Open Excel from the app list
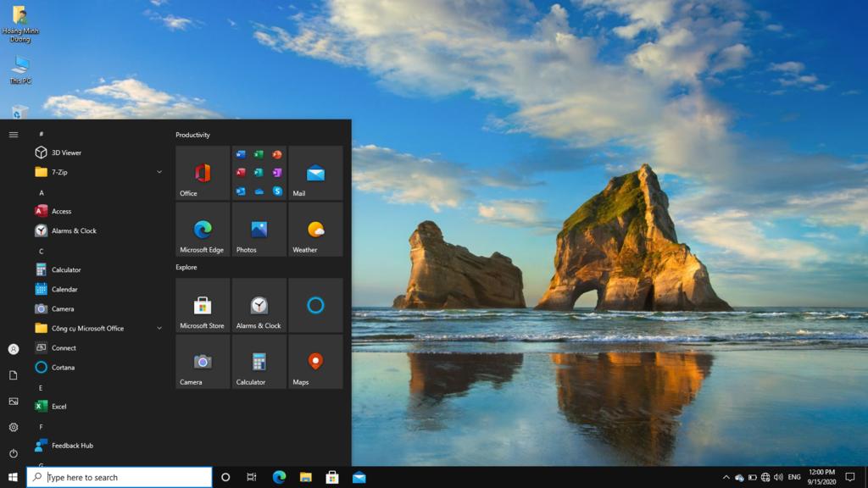The image size is (868, 488). pyautogui.click(x=58, y=407)
